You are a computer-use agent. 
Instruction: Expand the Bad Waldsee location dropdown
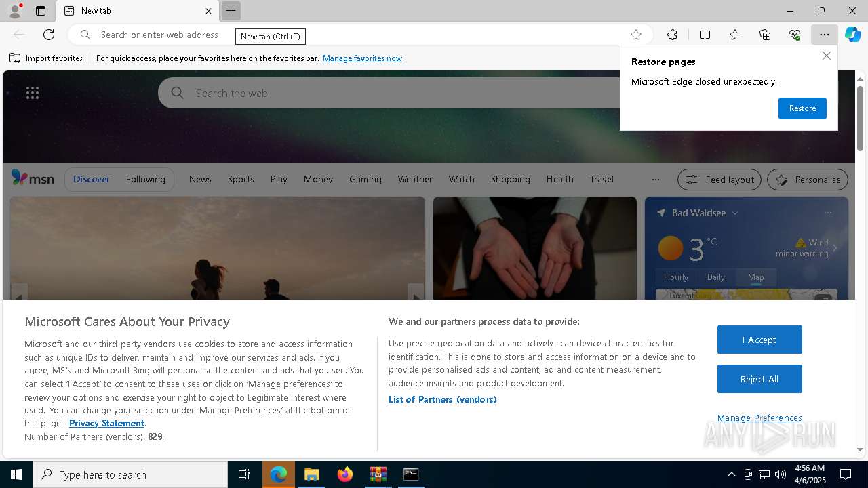[735, 213]
